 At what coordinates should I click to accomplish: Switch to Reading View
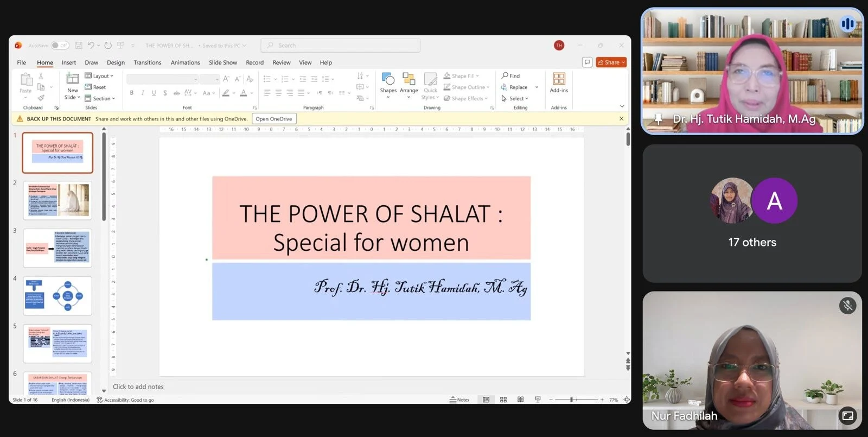521,400
